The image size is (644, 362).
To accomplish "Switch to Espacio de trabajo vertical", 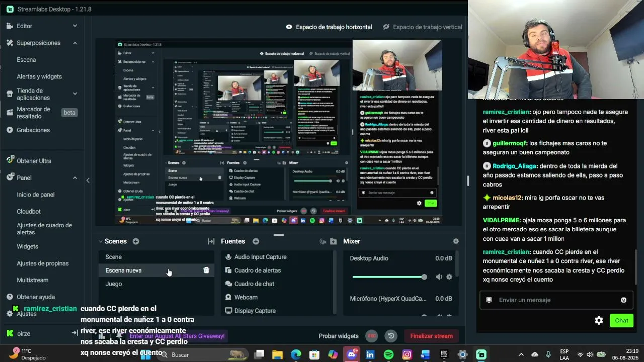I will pyautogui.click(x=423, y=27).
